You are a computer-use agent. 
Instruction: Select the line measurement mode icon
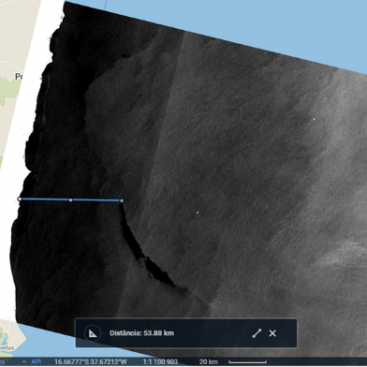tap(257, 333)
